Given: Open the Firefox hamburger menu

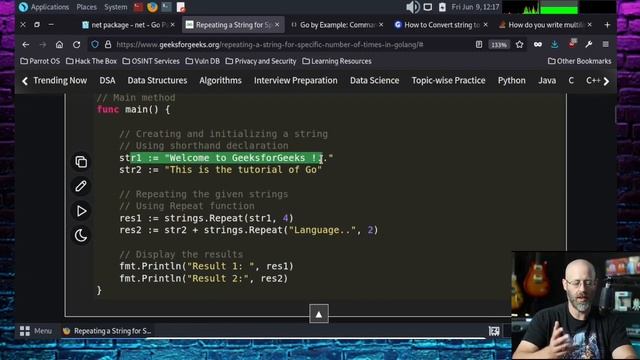Looking at the screenshot, I should click(606, 44).
